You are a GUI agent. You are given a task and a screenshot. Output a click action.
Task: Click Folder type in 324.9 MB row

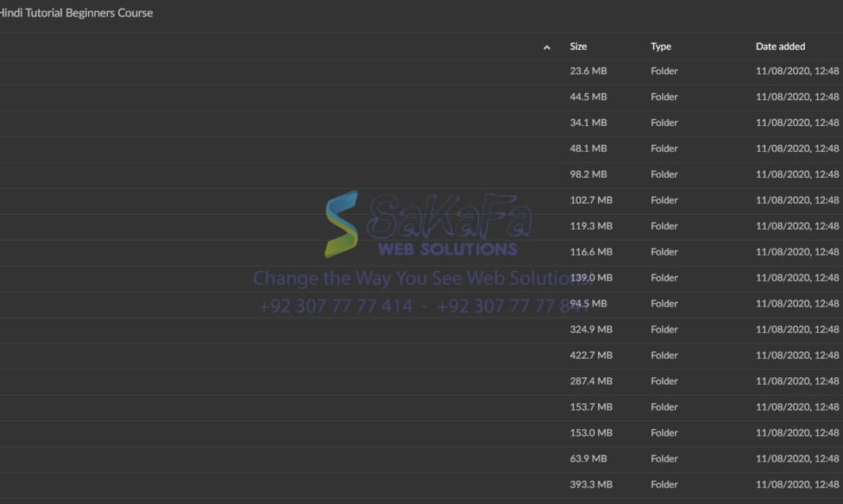coord(664,329)
